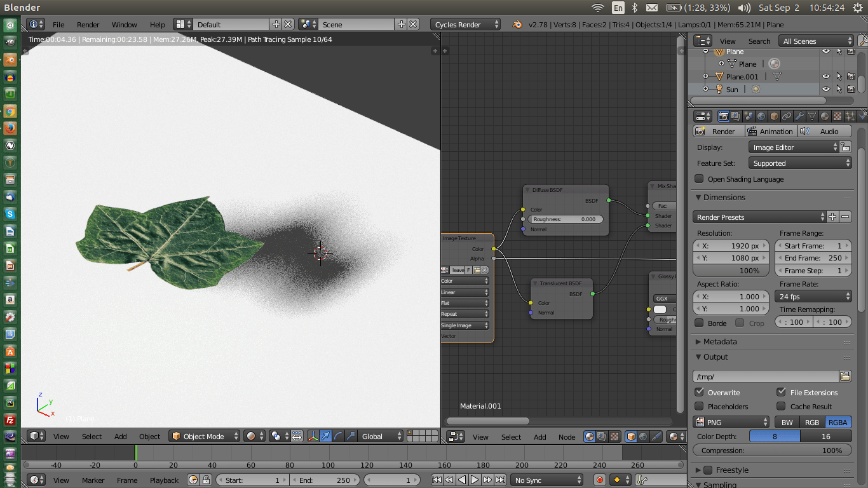Select the Object properties cube icon
868x488 pixels.
tap(773, 116)
